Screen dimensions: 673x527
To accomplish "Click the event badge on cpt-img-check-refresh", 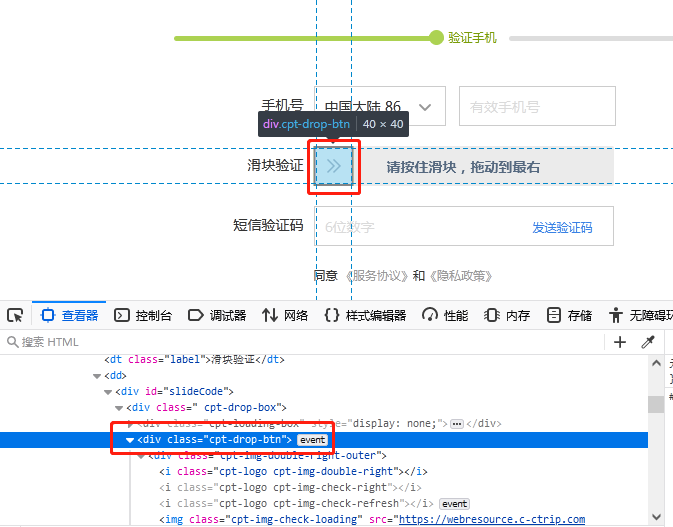I will click(455, 504).
